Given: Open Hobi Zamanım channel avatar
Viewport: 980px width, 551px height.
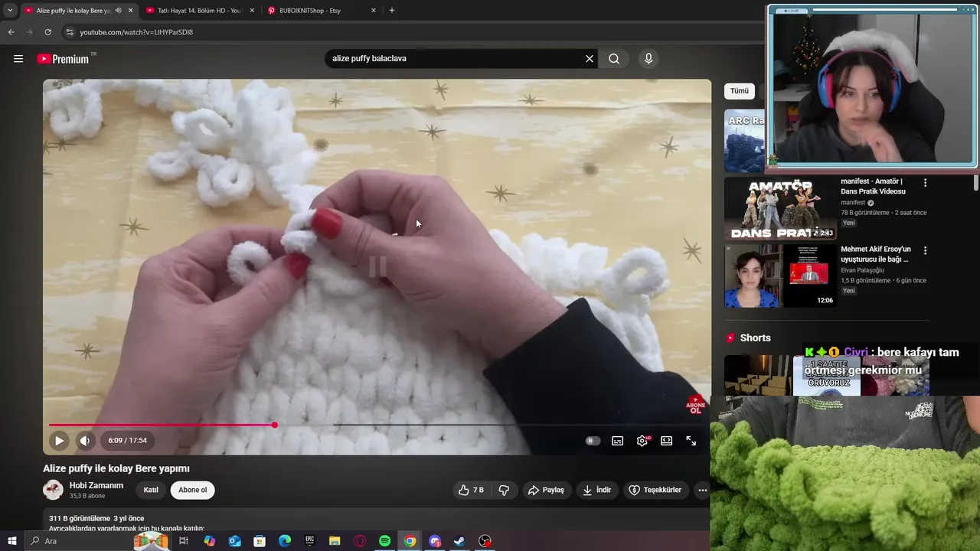Looking at the screenshot, I should click(x=53, y=490).
